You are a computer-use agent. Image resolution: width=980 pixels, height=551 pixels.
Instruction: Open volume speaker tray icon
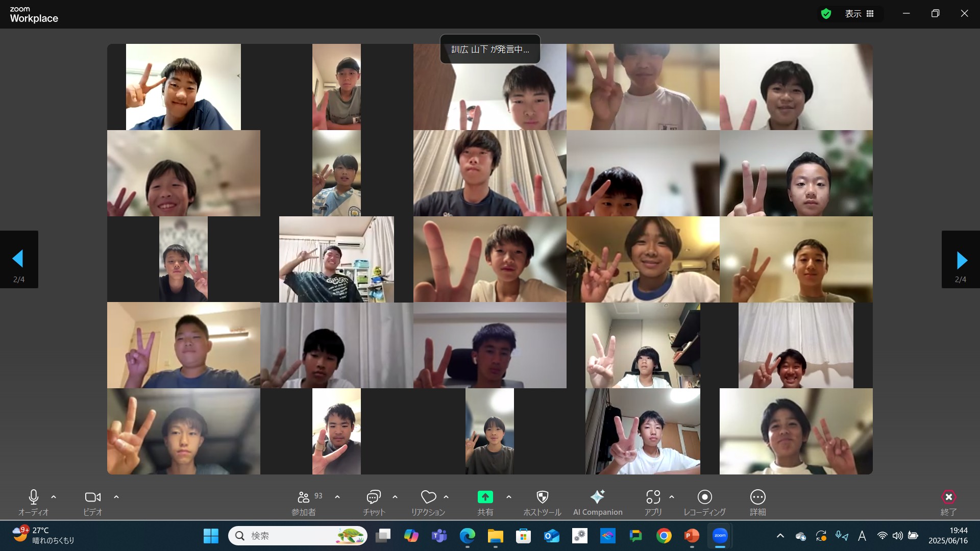click(x=897, y=536)
